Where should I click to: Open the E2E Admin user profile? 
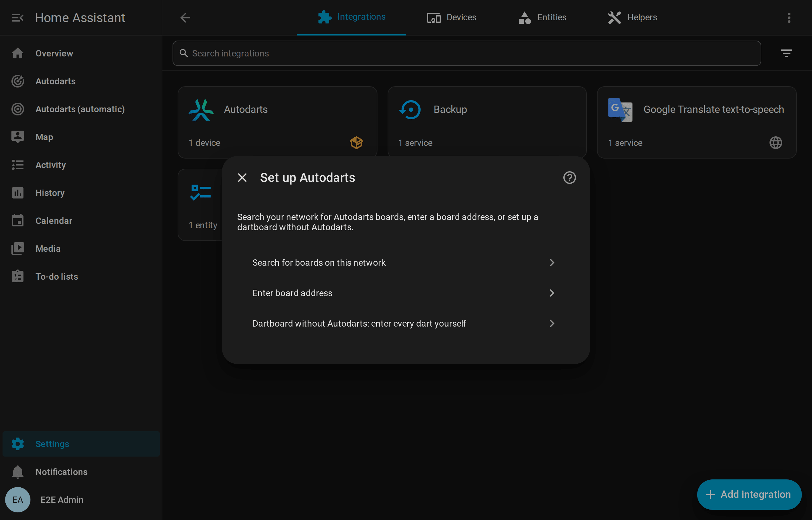81,500
